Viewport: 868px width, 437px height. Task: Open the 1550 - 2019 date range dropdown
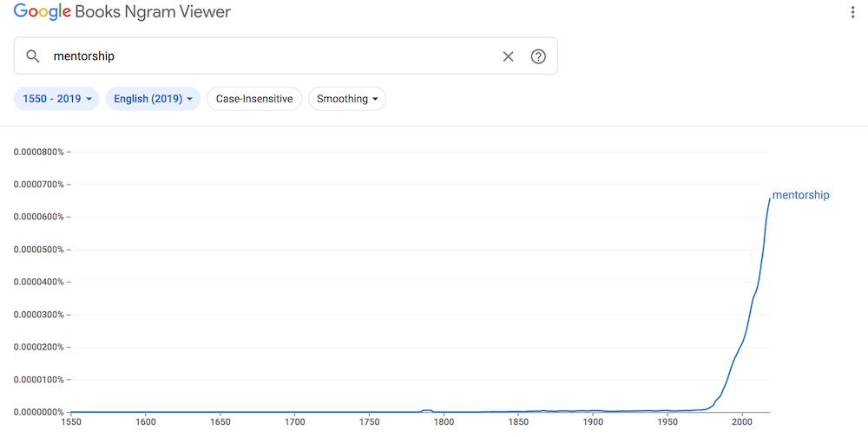click(56, 99)
